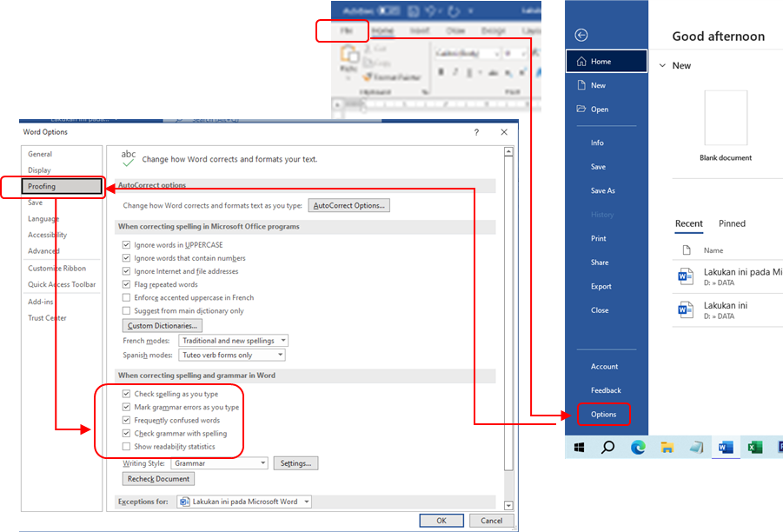Uncheck Ignore Internet and file addresses
The image size is (783, 532).
tap(126, 271)
